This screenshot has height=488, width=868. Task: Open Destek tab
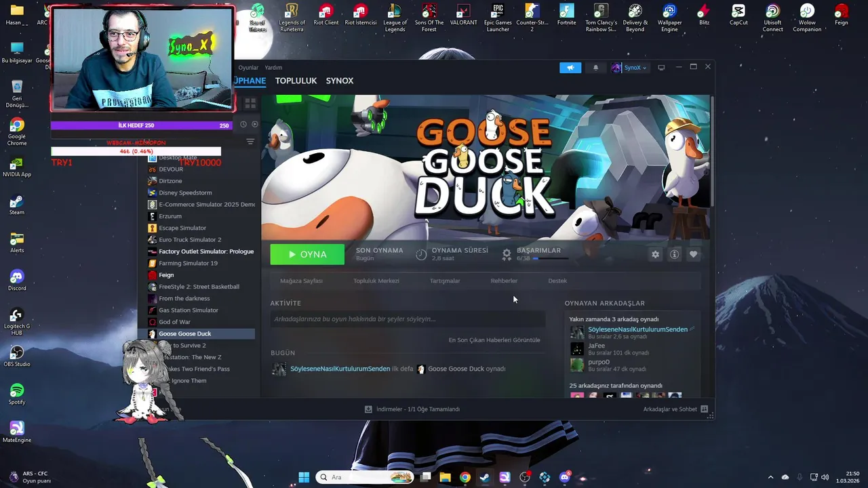click(x=557, y=281)
